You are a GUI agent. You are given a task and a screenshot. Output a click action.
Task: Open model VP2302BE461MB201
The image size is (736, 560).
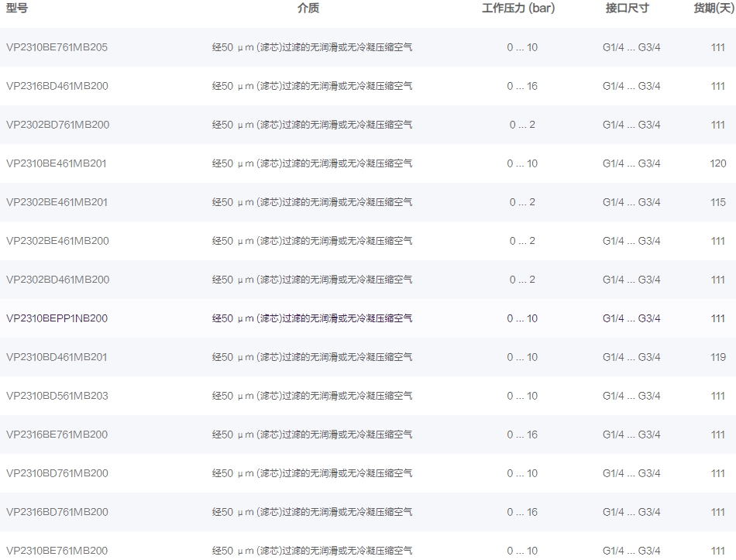click(x=57, y=202)
